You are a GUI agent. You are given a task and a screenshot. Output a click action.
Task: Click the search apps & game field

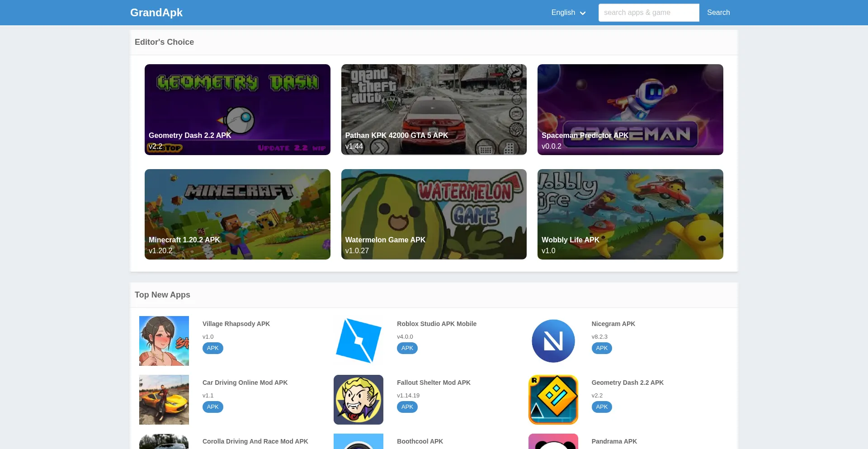[648, 13]
